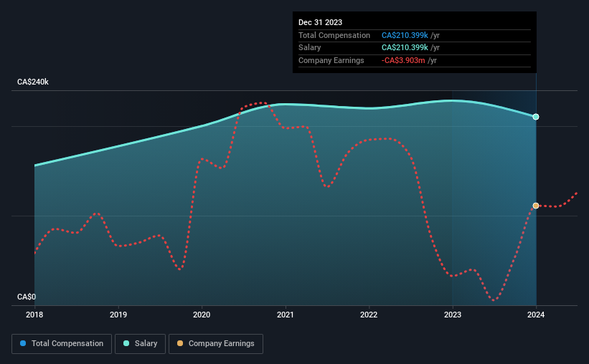
Task: Click the Salary row label in tooltip
Action: (309, 48)
